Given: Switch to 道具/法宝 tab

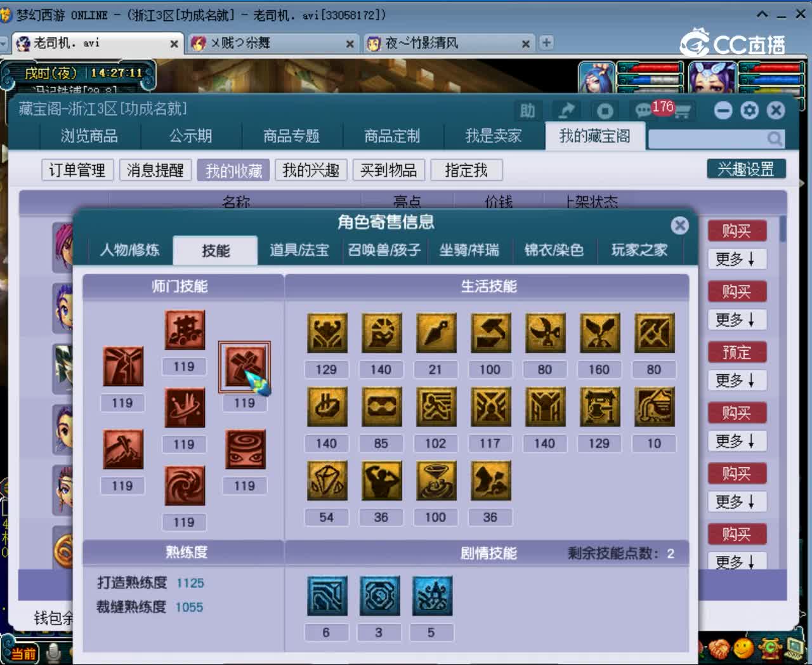Looking at the screenshot, I should click(x=299, y=250).
